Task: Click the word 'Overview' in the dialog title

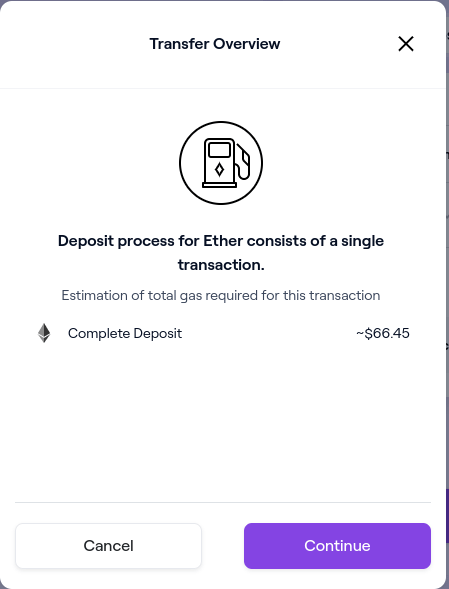Action: point(247,44)
